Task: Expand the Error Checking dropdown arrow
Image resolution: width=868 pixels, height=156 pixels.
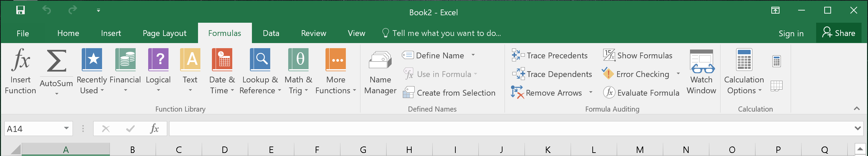Action: click(678, 74)
